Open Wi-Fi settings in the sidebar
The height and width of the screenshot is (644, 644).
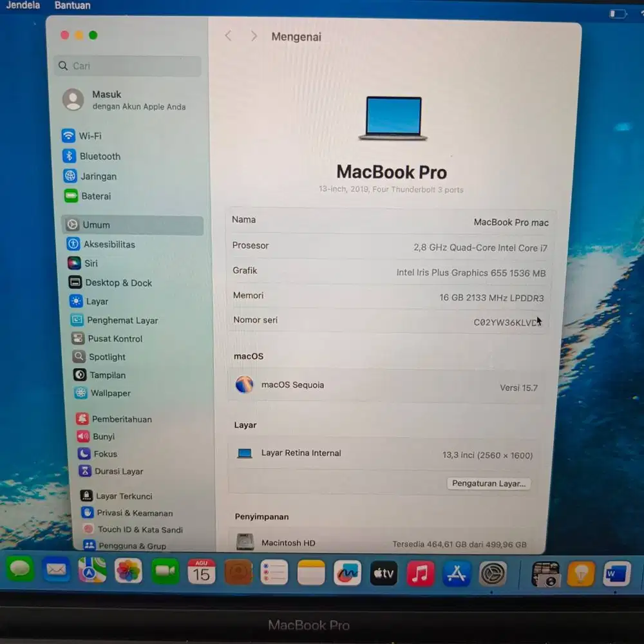82,135
